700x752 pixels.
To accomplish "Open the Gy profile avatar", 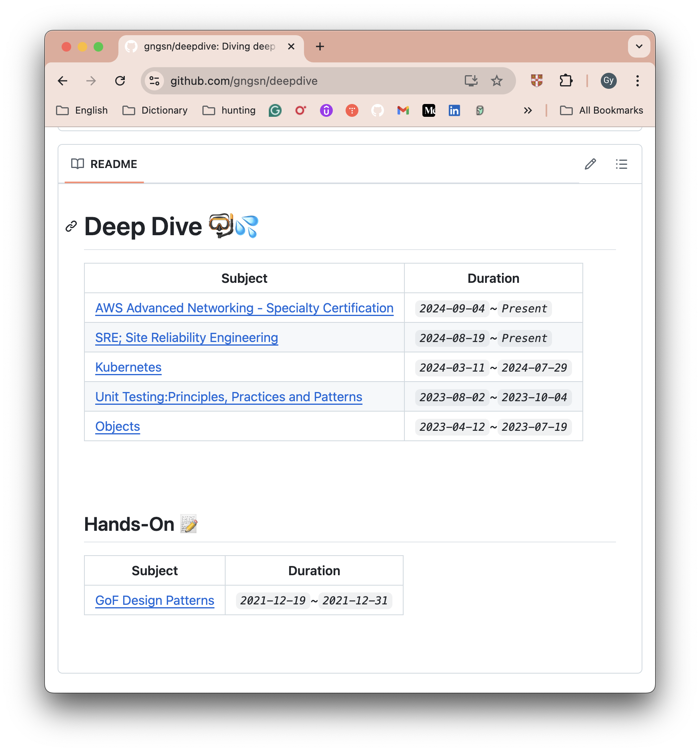I will pyautogui.click(x=608, y=81).
